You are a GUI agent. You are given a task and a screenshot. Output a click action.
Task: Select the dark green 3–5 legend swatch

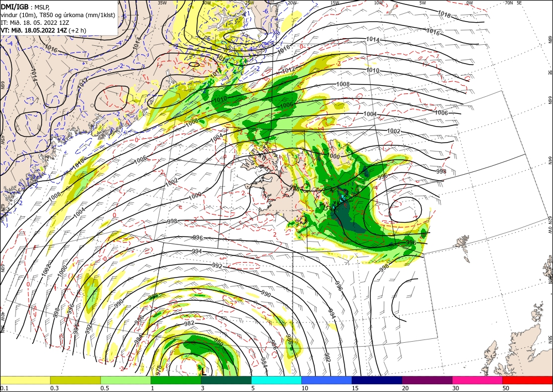226,380
